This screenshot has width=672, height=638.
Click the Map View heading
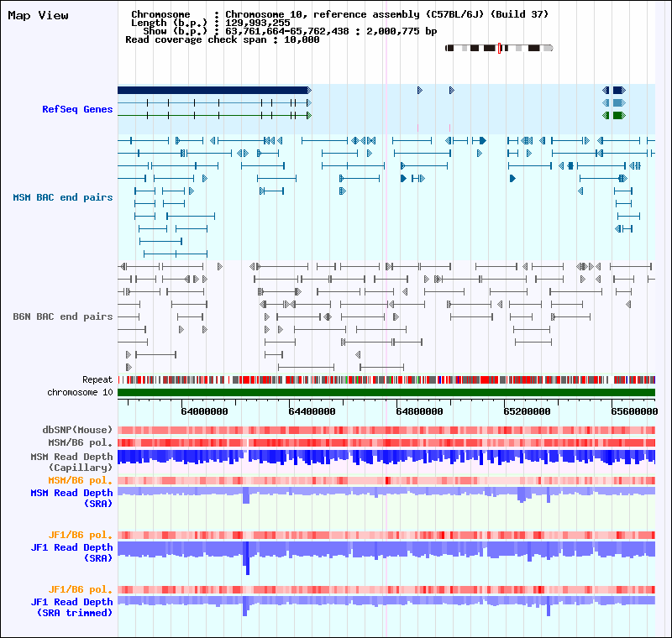[x=38, y=15]
